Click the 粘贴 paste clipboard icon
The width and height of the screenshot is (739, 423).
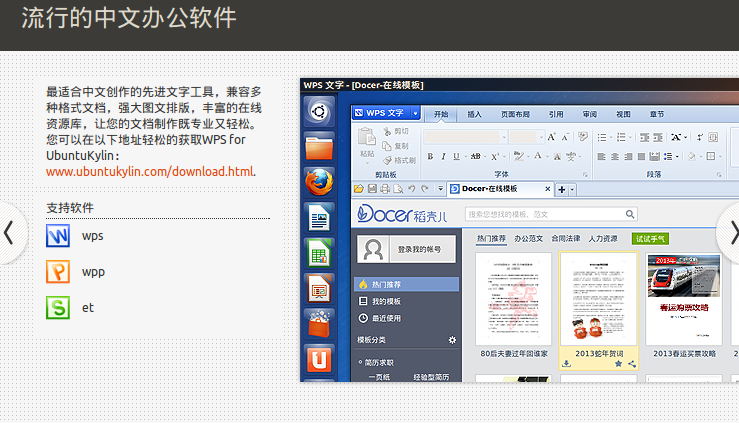(x=367, y=138)
